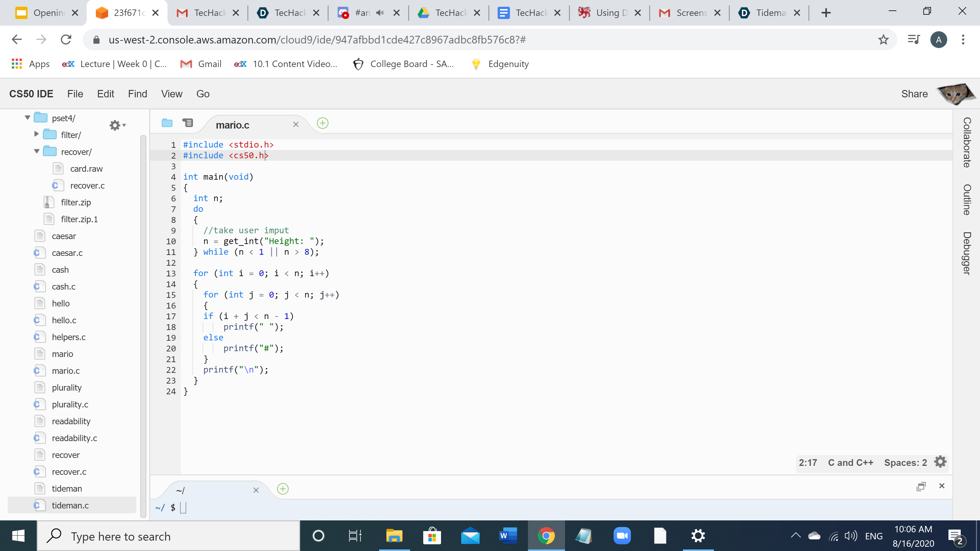Screen dimensions: 980x551
Task: Click the cat avatar icon
Action: tap(955, 94)
